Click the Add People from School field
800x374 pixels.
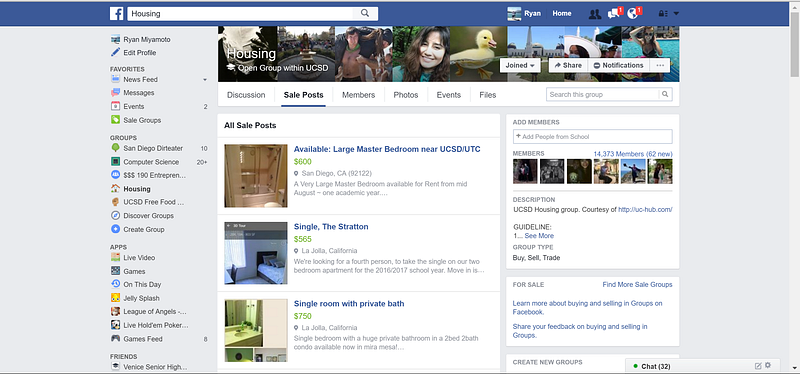(592, 136)
